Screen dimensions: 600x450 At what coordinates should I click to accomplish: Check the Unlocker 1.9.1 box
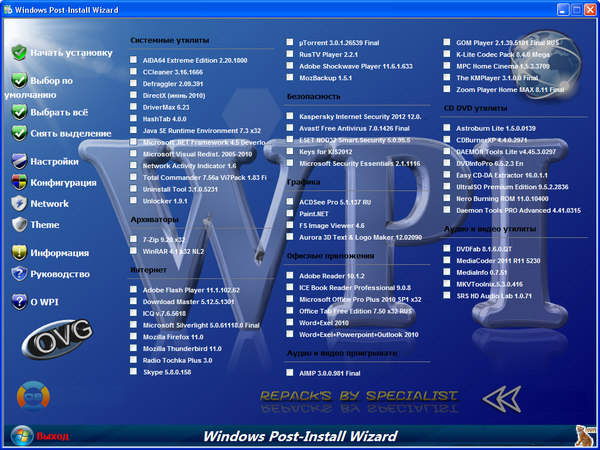133,200
